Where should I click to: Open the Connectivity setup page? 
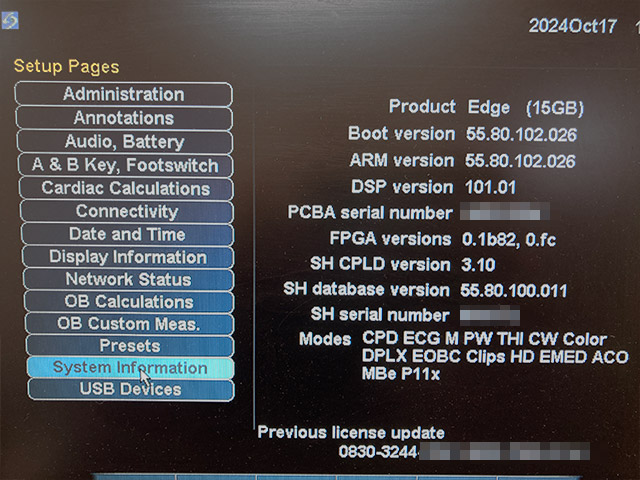pos(127,211)
